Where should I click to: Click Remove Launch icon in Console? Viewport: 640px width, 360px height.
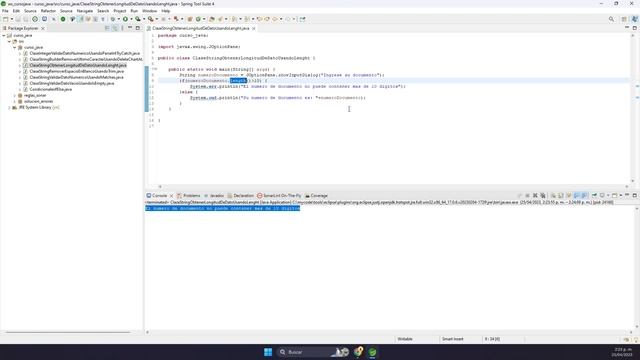click(535, 196)
